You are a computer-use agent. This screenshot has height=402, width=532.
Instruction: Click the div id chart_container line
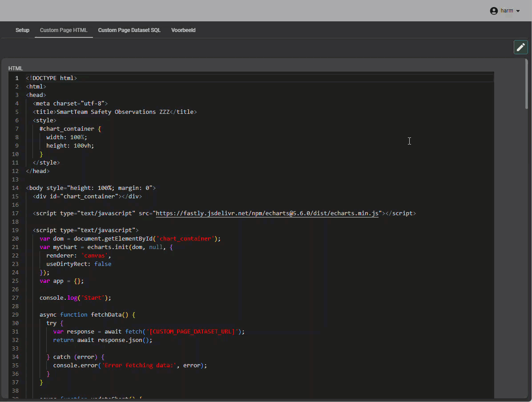tap(87, 197)
